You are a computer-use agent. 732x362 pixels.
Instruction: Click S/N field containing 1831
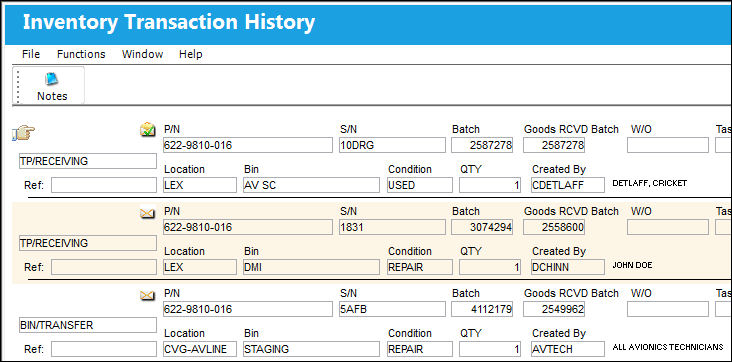[393, 227]
